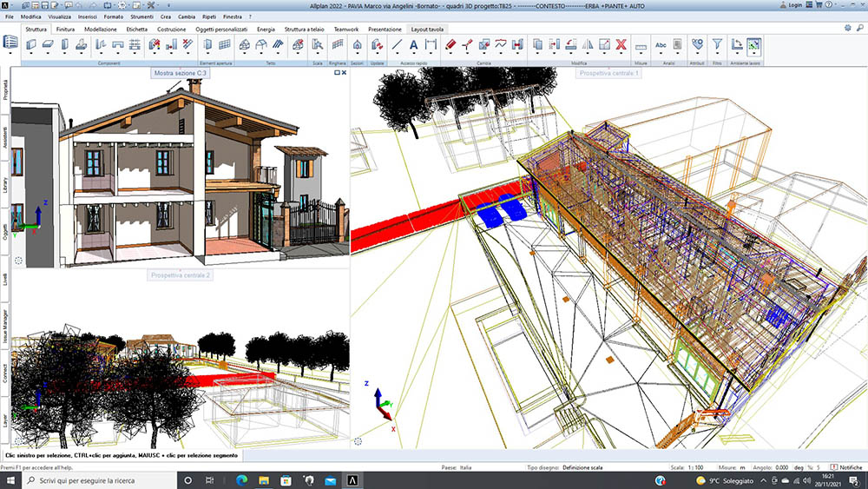Open the Issue Manager side palette tab
Viewport: 868px width, 489px height.
click(x=5, y=327)
